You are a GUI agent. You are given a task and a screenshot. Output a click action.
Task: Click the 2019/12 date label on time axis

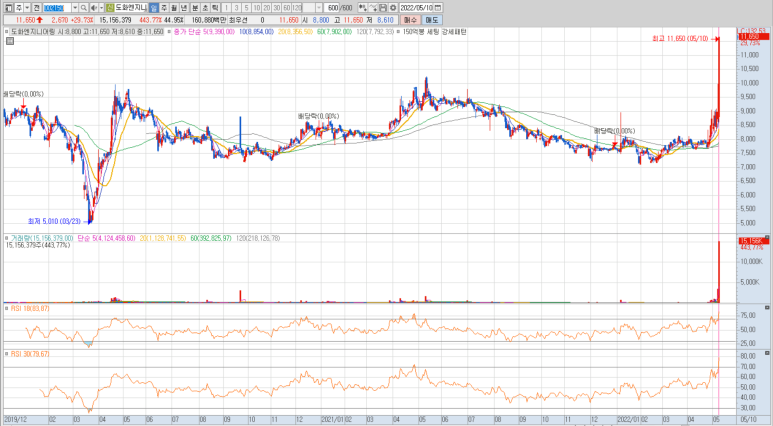(15, 420)
